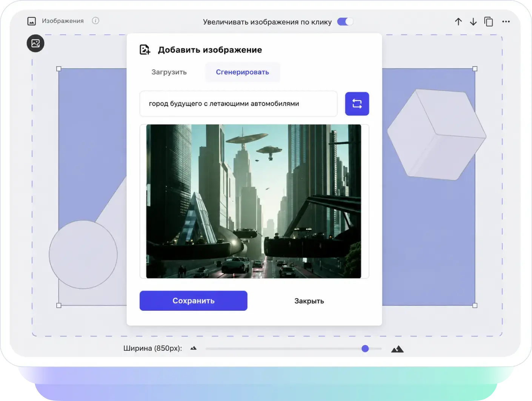Duplicate the block with the copy icon
This screenshot has width=532, height=401.
[489, 22]
